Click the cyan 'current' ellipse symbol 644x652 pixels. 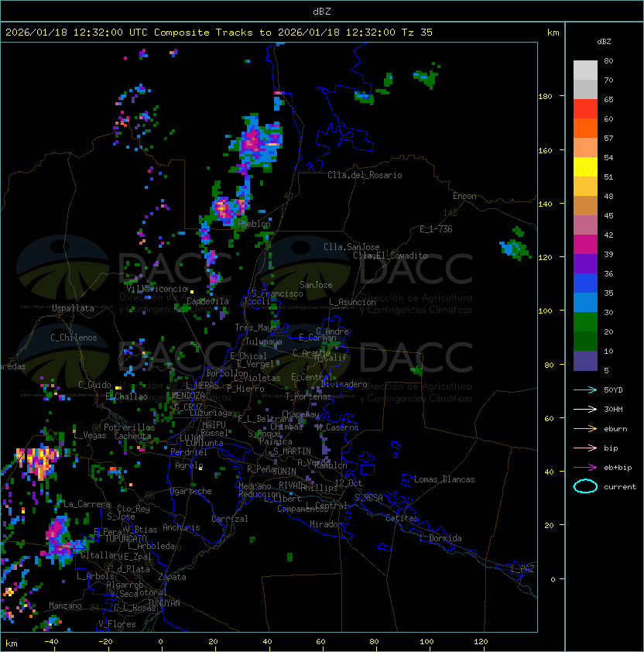(585, 486)
